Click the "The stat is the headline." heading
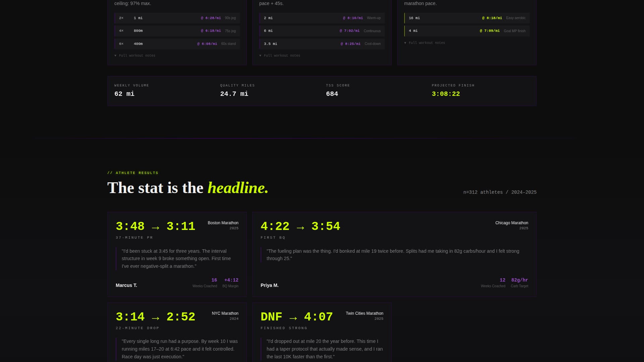 [x=188, y=188]
